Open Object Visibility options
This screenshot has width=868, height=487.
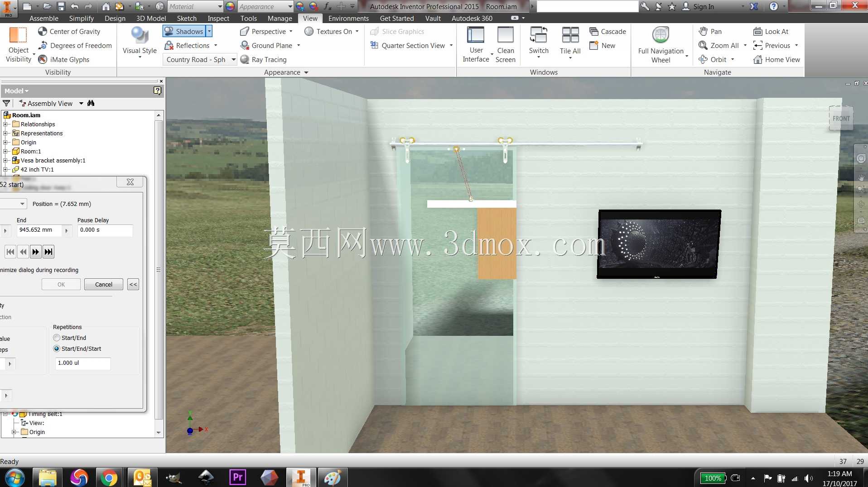19,44
